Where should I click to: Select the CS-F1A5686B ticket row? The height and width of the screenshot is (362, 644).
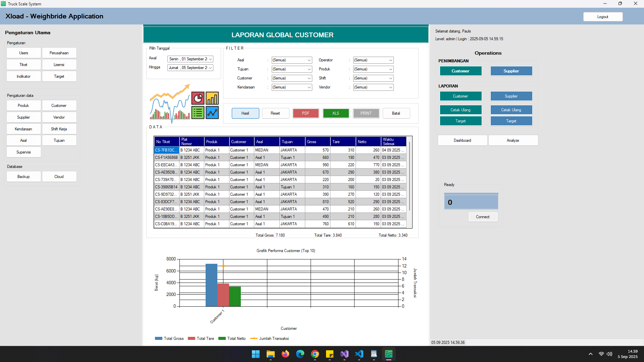coord(166,158)
